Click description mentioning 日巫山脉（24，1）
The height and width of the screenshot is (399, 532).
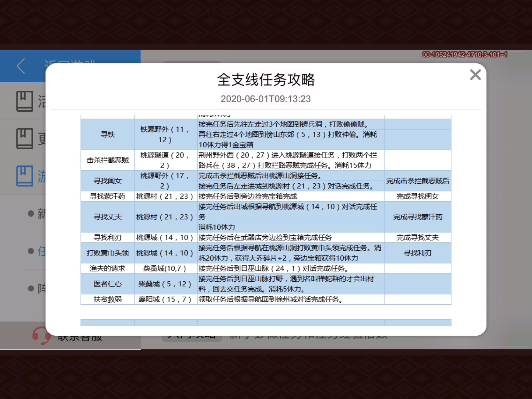[291, 268]
